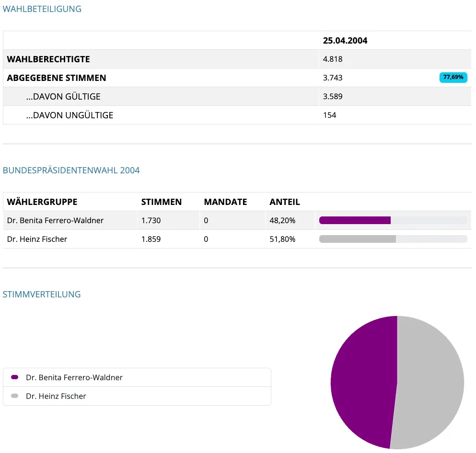Click the purple legend swatch for Ferrero-Waldner
The height and width of the screenshot is (453, 476).
[14, 377]
